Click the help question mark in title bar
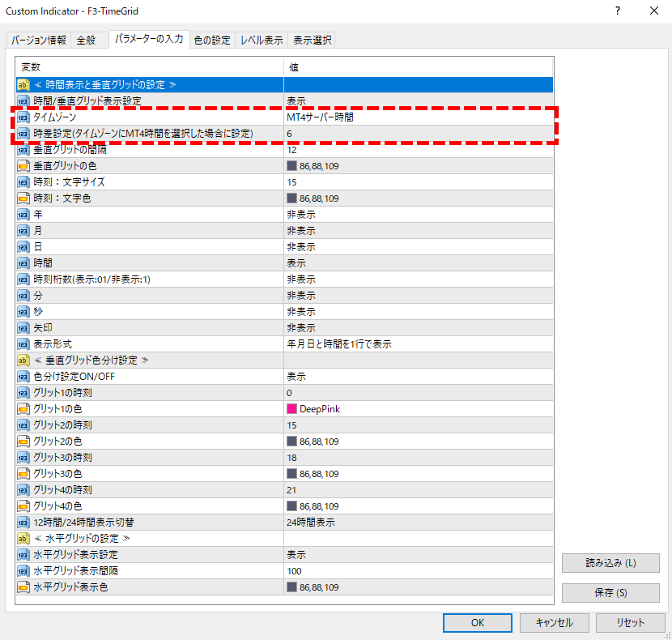Image resolution: width=672 pixels, height=640 pixels. pos(618,11)
